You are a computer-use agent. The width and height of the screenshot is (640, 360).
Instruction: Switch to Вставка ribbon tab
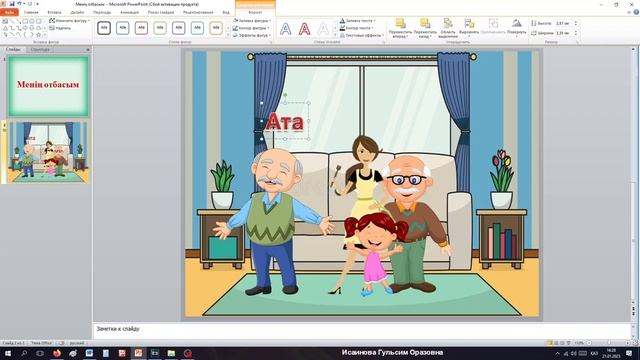[x=54, y=12]
